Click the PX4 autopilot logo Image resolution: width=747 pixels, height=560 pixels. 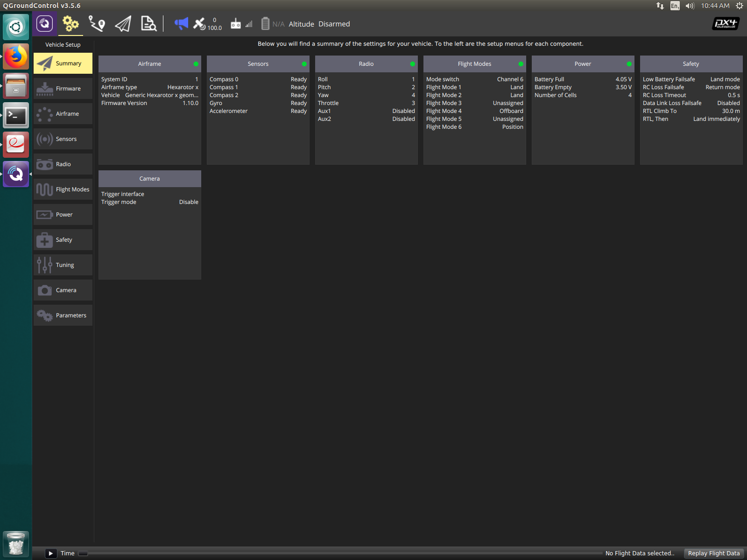point(726,24)
